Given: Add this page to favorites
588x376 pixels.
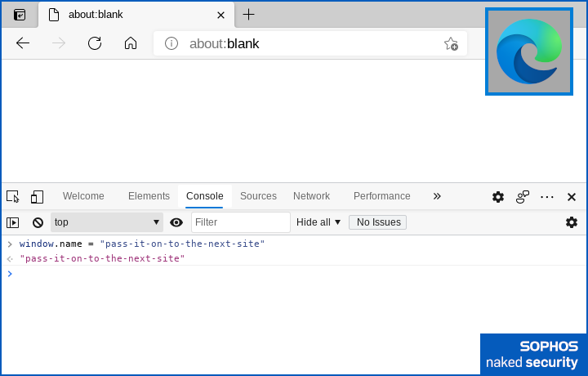Looking at the screenshot, I should point(451,43).
